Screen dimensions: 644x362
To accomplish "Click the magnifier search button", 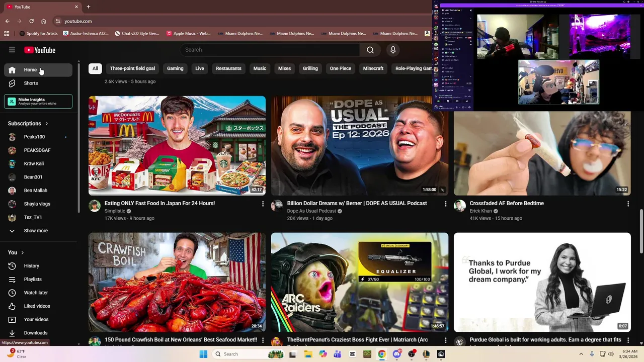I will (x=370, y=50).
